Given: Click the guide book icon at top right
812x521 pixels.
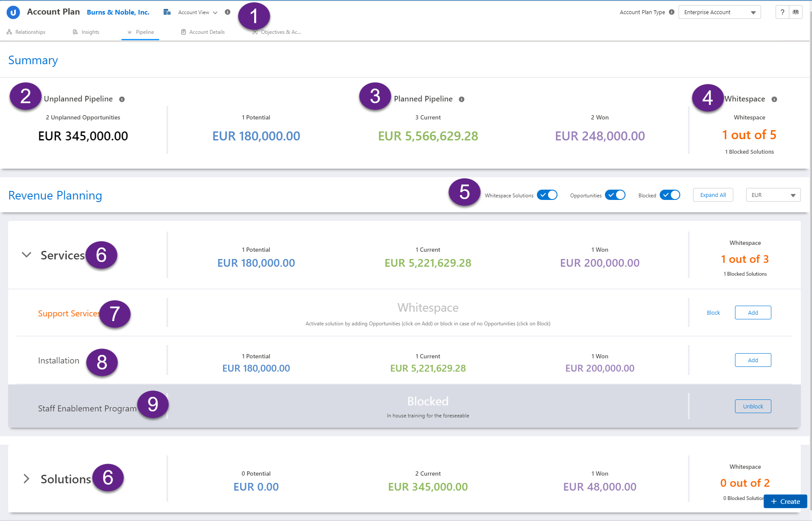Looking at the screenshot, I should (796, 12).
